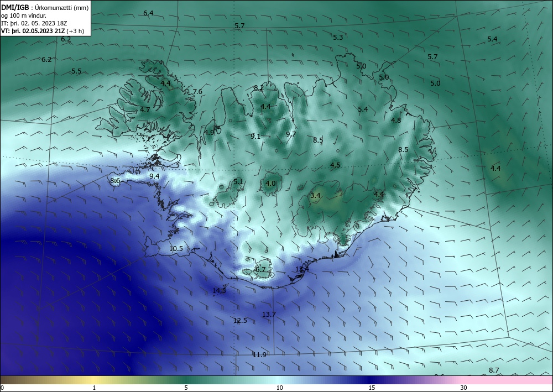Click the colour scale label '1'
Image resolution: width=553 pixels, height=392 pixels.
(x=94, y=388)
